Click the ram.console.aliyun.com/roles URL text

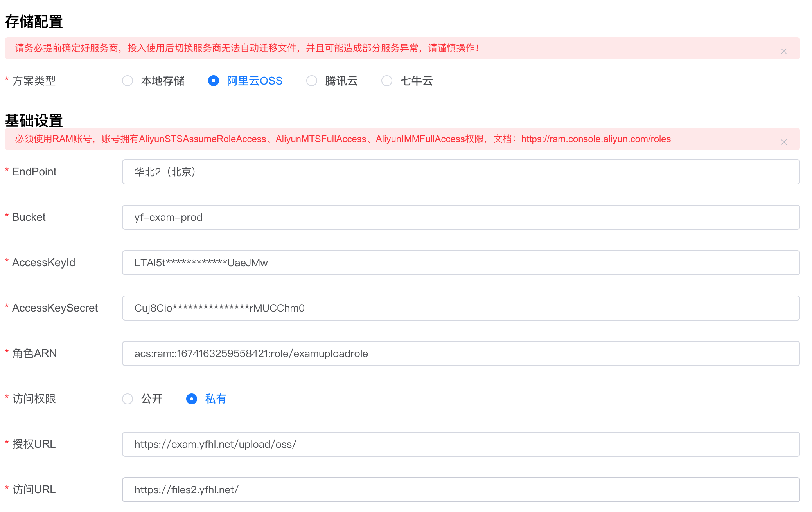(596, 139)
